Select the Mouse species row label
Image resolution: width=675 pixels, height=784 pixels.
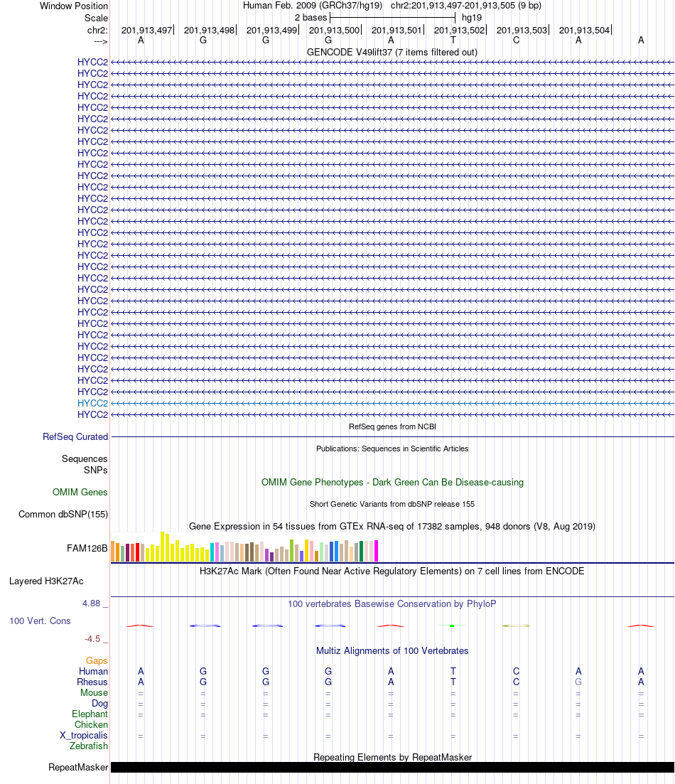[94, 692]
